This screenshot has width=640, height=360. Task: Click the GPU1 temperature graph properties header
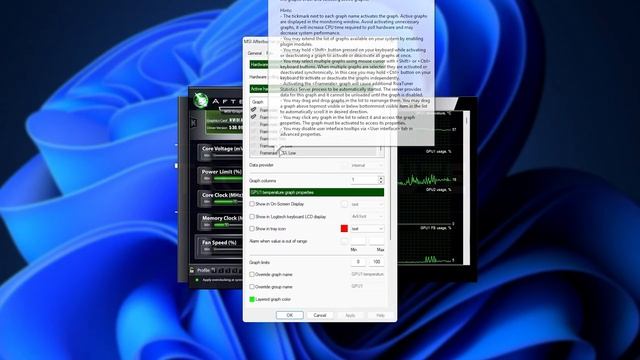317,192
